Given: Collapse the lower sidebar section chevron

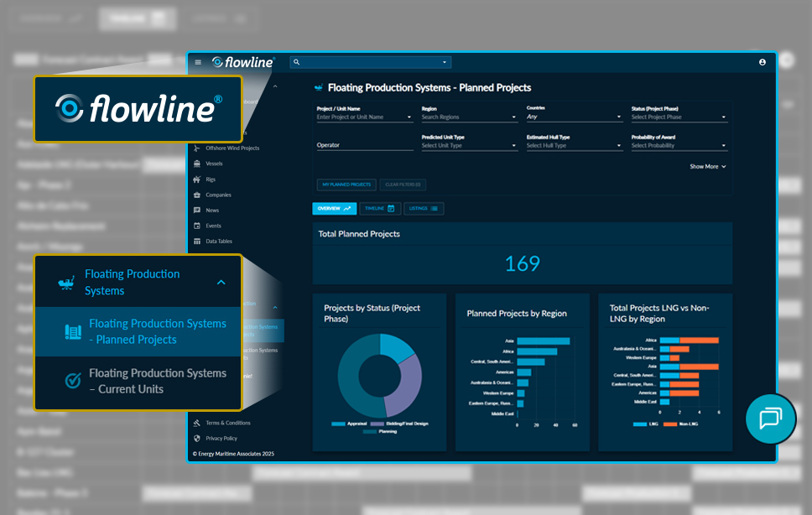Looking at the screenshot, I should (275, 308).
